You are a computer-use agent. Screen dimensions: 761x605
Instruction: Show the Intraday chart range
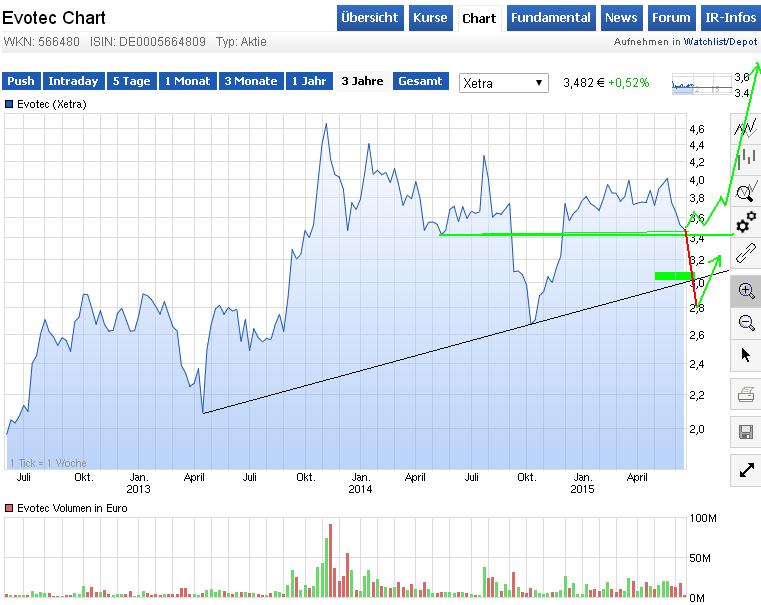pyautogui.click(x=73, y=81)
